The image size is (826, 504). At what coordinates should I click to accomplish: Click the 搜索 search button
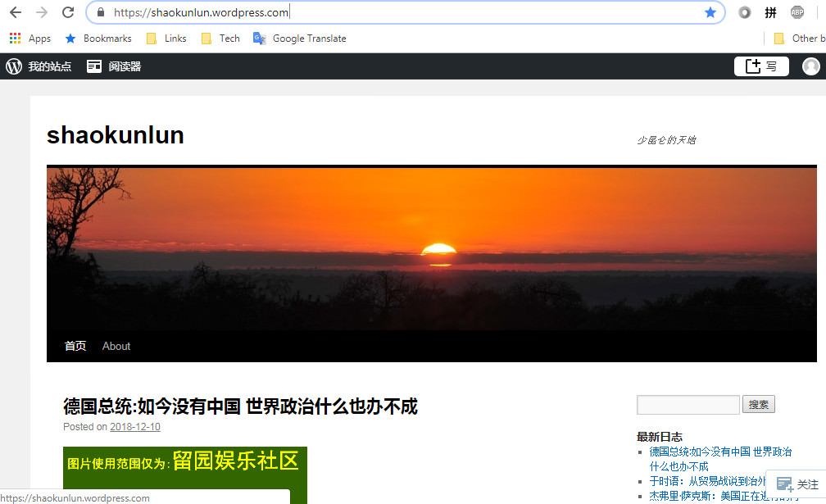tap(758, 405)
